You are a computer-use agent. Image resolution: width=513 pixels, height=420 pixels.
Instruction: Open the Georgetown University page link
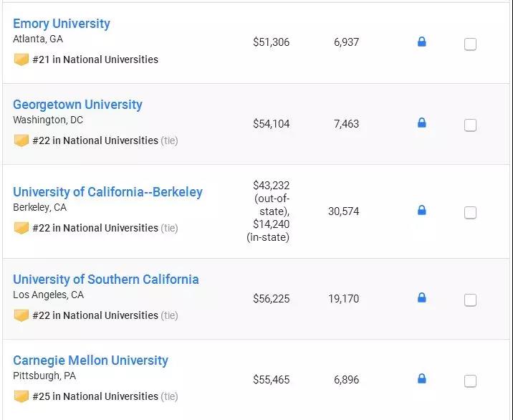click(77, 105)
